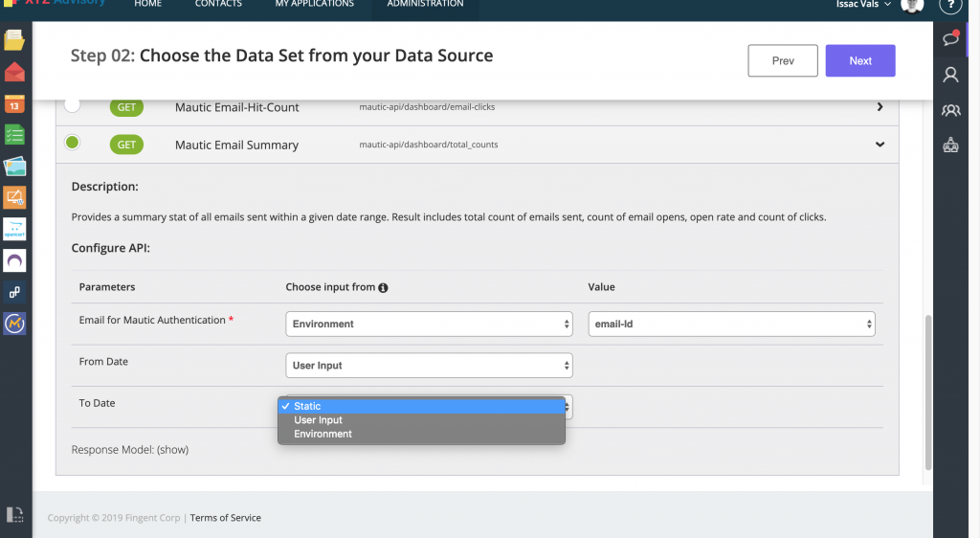980x538 pixels.
Task: Click Issac Vals profile avatar
Action: tap(912, 5)
